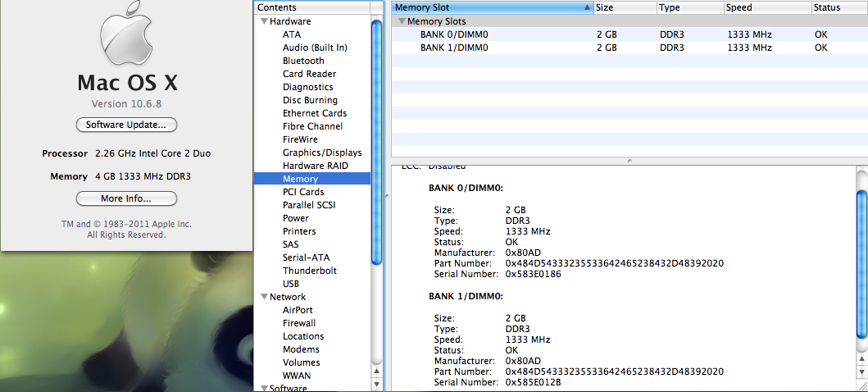
Task: Sort by the Size column header
Action: click(x=625, y=7)
